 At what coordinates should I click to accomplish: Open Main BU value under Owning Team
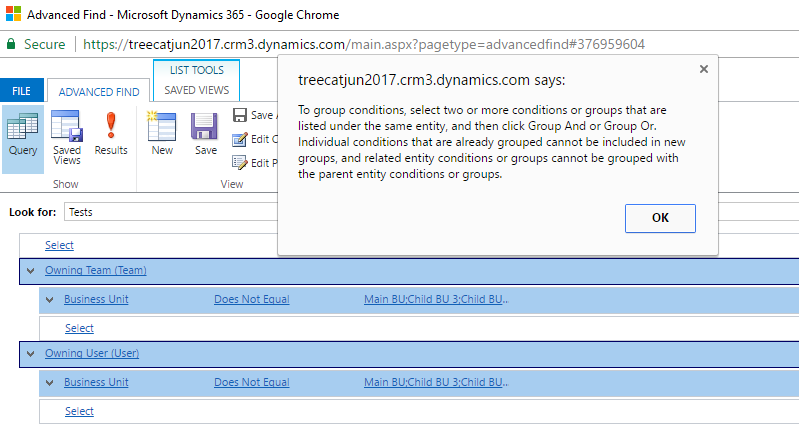(436, 299)
